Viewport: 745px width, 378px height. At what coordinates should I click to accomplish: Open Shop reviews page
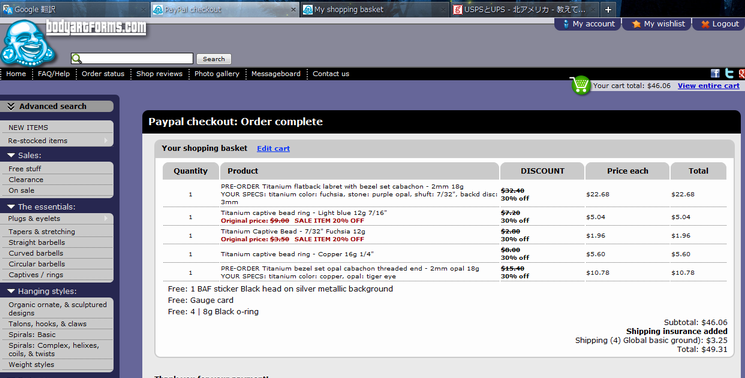point(159,74)
